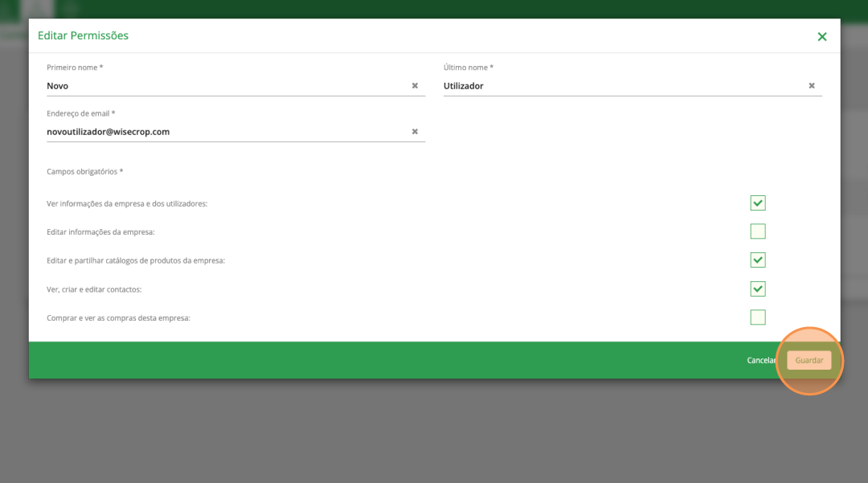868x483 pixels.
Task: Clear the Endereço de email field with its x icon
Action: point(415,132)
